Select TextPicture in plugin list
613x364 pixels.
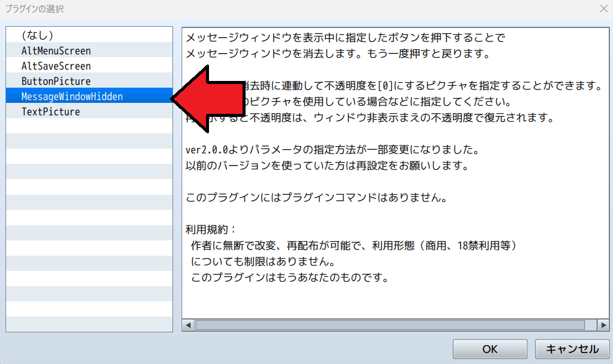click(89, 111)
